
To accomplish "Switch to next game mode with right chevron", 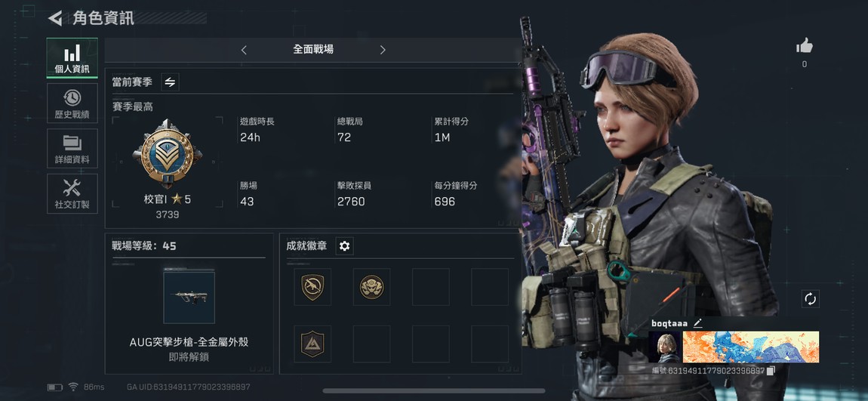I will click(x=383, y=50).
